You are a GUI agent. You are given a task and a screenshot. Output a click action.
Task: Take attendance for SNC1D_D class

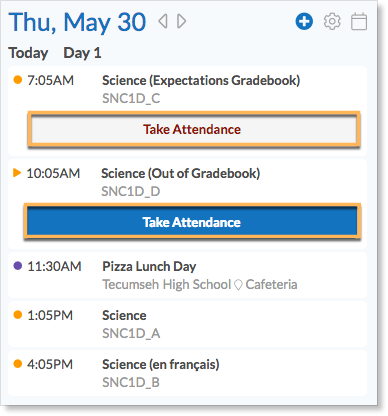192,222
